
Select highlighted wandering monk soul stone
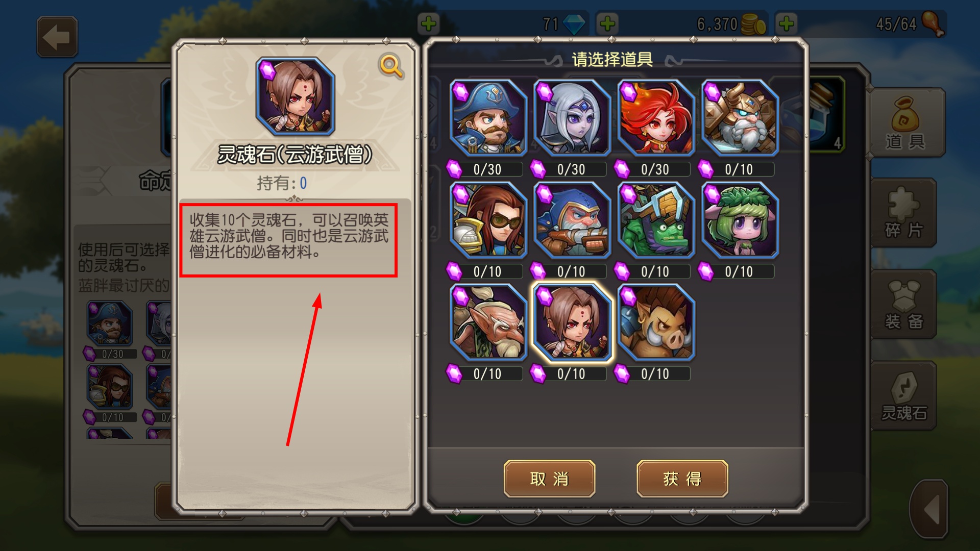click(572, 322)
